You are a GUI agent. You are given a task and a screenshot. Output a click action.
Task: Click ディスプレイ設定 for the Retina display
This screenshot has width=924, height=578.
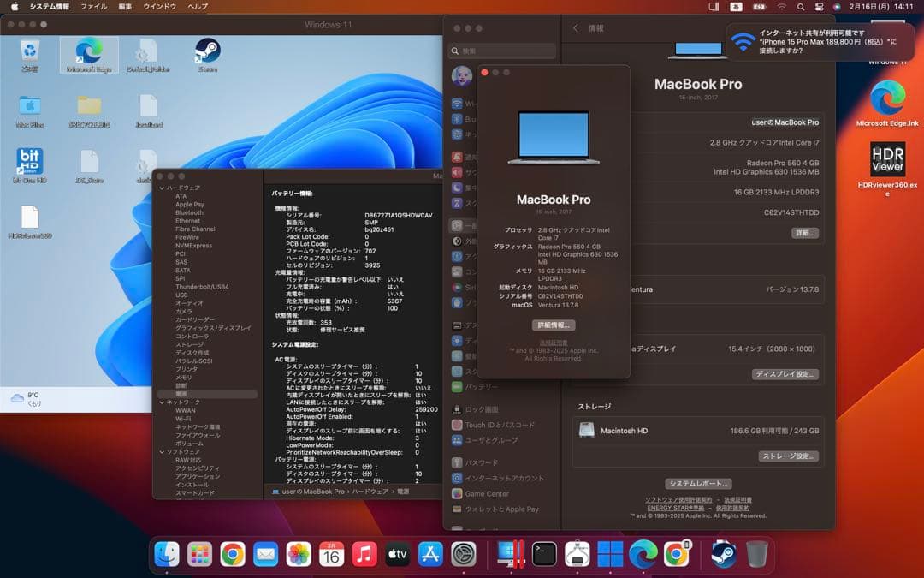coord(785,374)
